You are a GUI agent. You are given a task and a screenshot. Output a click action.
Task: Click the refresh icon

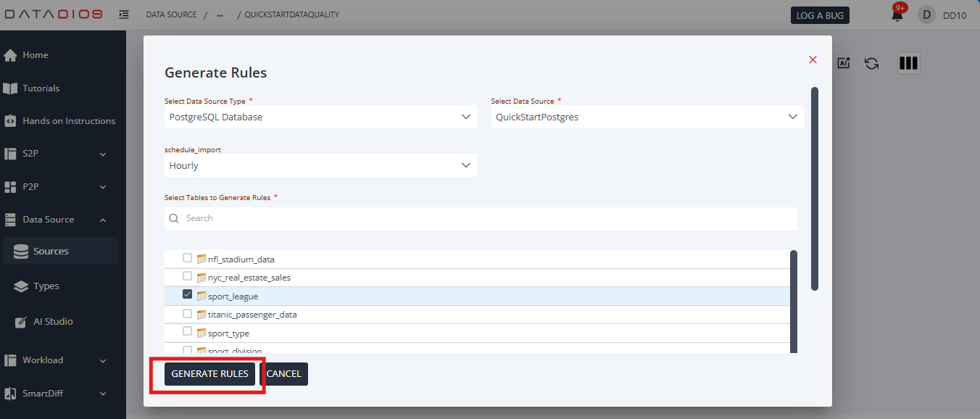[x=871, y=63]
